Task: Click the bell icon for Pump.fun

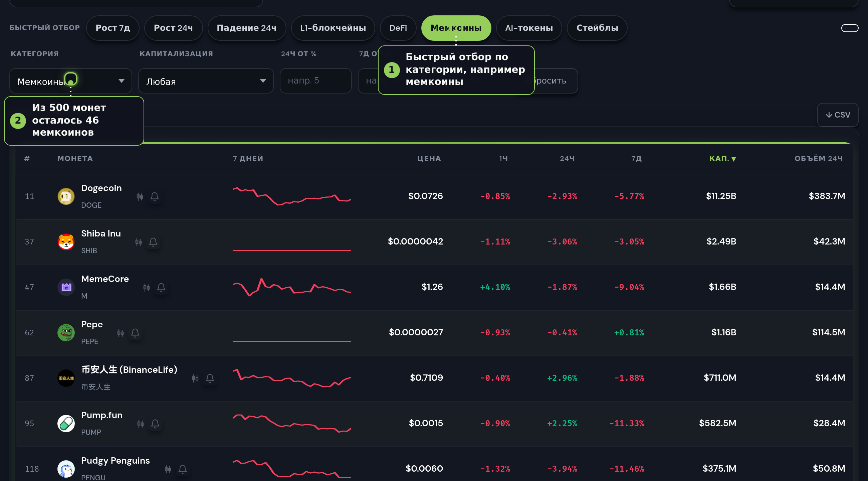Action: (x=155, y=424)
